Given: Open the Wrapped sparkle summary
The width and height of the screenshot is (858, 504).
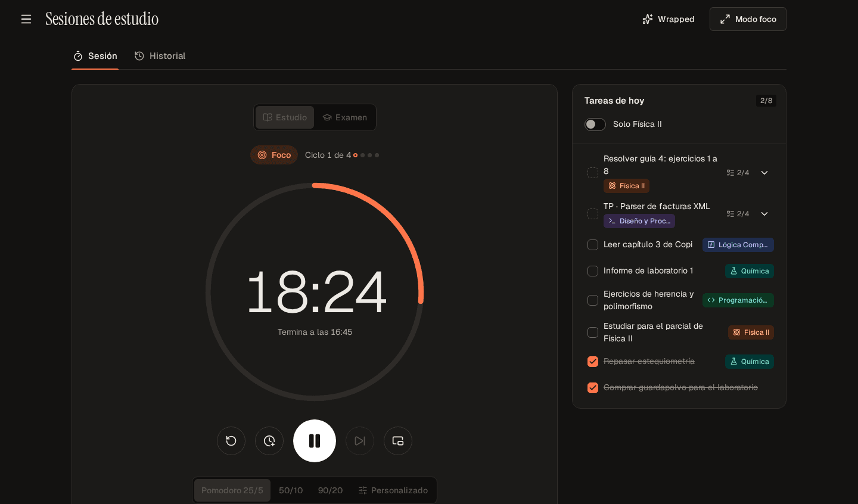Looking at the screenshot, I should click(x=669, y=19).
